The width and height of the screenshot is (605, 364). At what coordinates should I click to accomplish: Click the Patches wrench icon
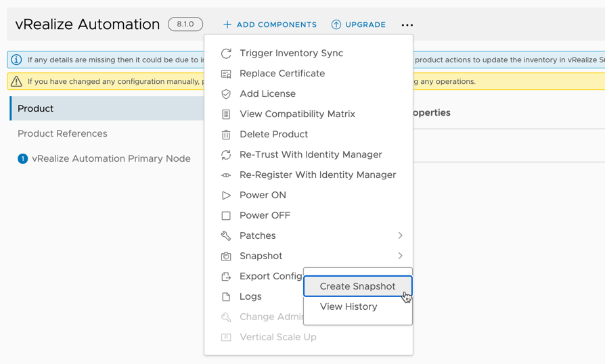[226, 235]
